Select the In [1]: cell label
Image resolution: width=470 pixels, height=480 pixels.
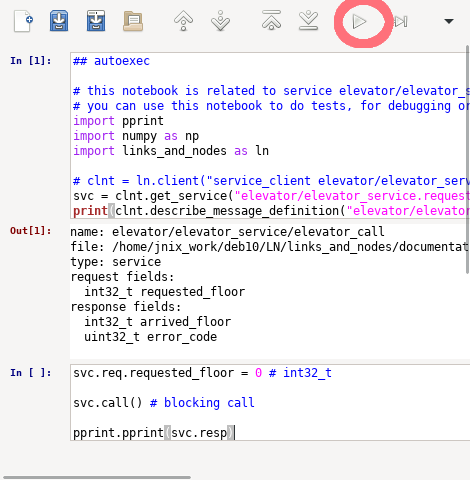(x=31, y=61)
